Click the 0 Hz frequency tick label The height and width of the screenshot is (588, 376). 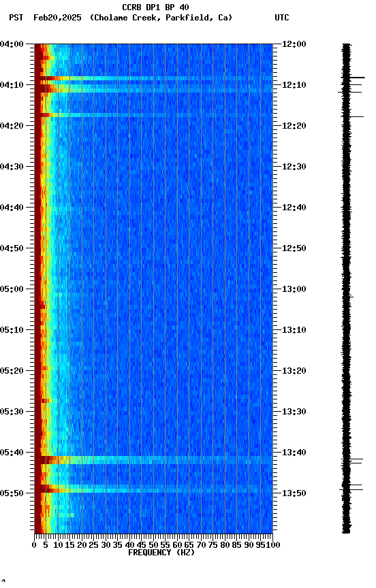pos(35,545)
